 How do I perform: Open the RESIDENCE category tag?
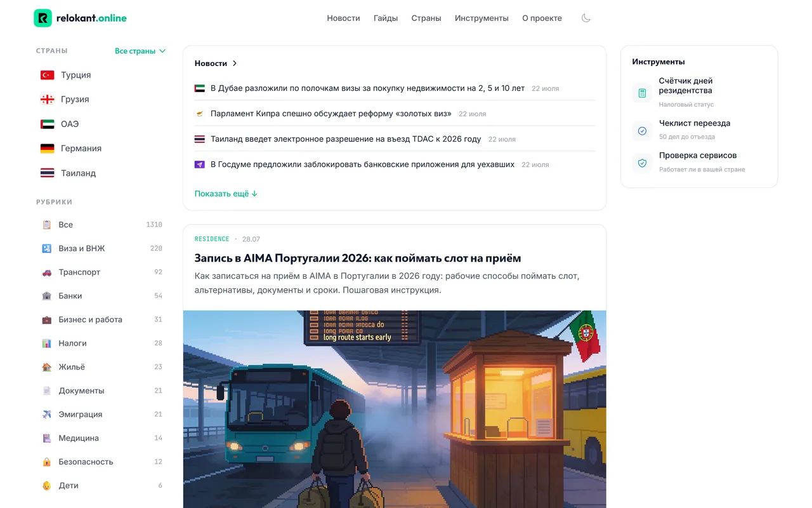pyautogui.click(x=212, y=239)
